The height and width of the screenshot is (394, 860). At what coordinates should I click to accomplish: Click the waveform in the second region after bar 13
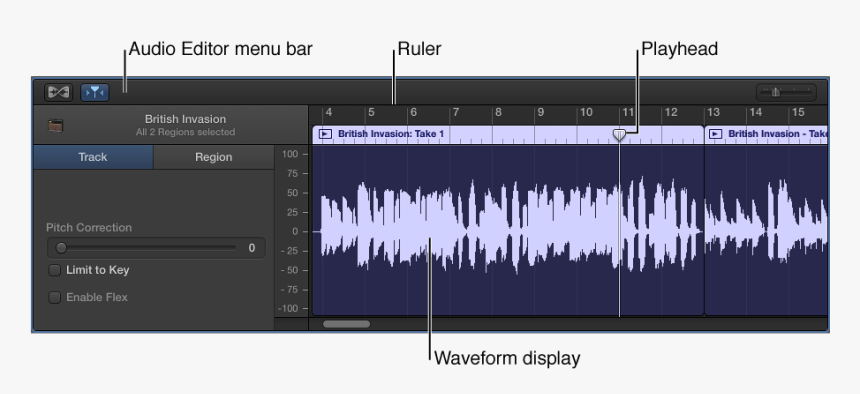(x=766, y=230)
